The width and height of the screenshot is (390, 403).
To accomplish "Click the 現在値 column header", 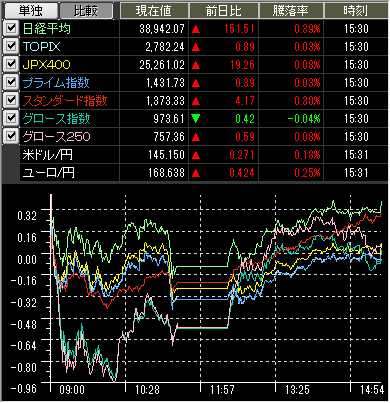I will [x=154, y=11].
